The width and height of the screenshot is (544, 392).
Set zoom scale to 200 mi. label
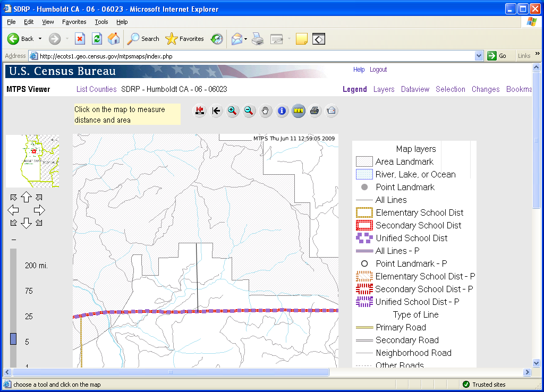coord(36,266)
